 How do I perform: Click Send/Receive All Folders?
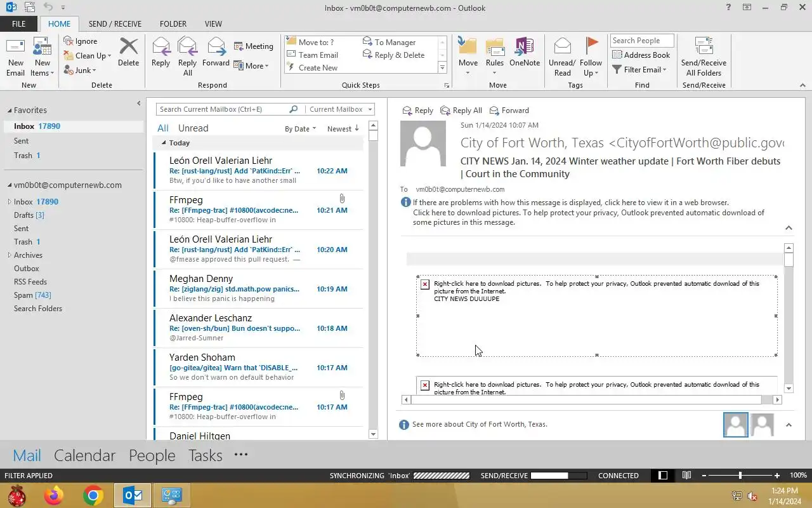704,57
